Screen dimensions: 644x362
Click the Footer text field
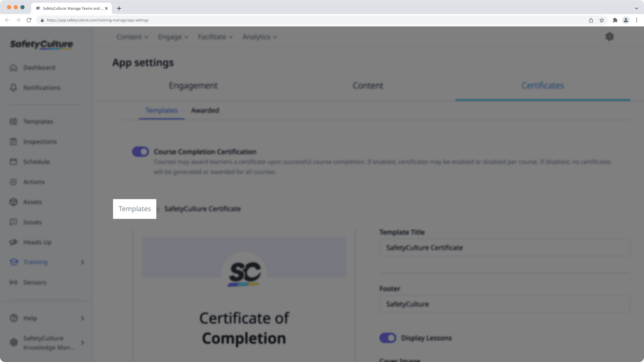[504, 304]
